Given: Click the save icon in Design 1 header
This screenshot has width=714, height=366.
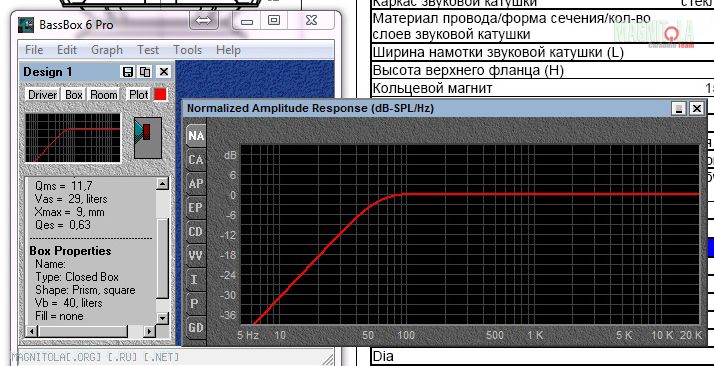Looking at the screenshot, I should click(x=128, y=72).
